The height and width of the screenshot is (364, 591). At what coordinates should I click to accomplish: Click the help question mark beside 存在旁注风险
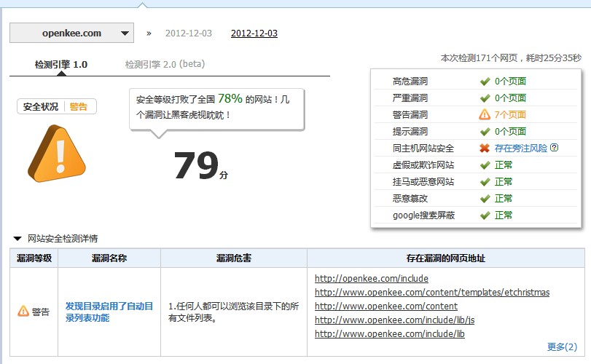pyautogui.click(x=554, y=148)
